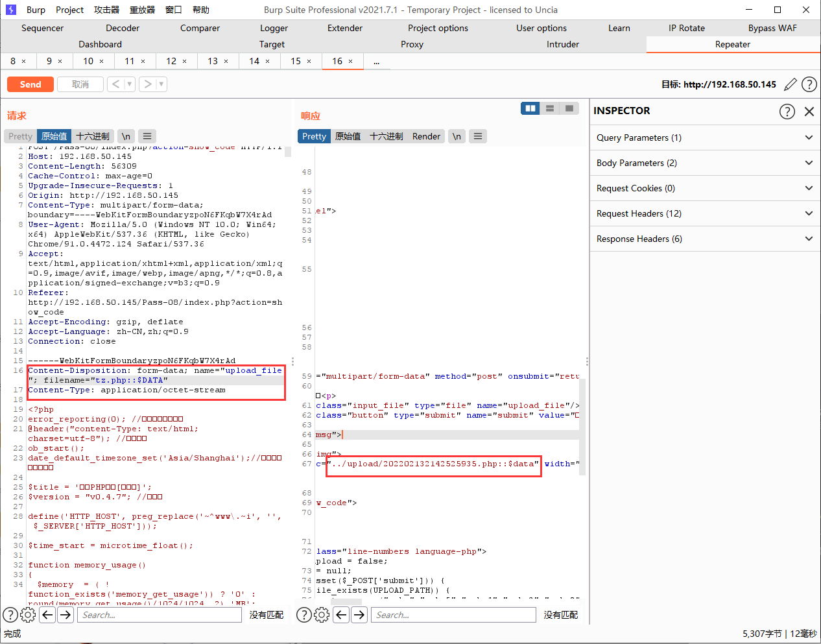This screenshot has height=644, width=821.
Task: Select top-bottom layout view icon
Action: 550,108
